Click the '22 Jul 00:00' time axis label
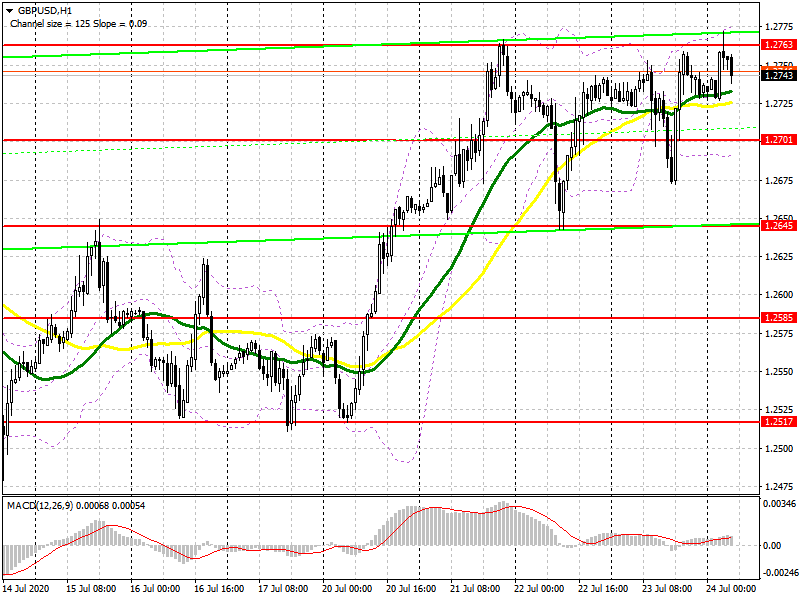The image size is (800, 600). (x=539, y=588)
